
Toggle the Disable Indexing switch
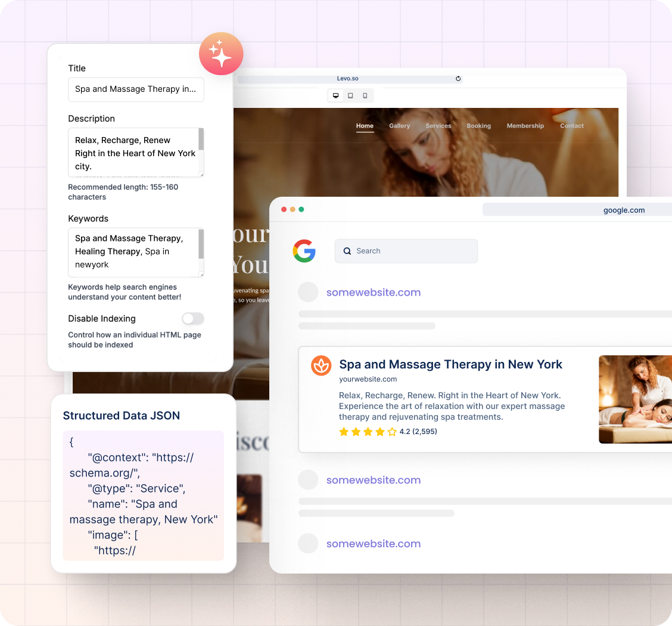click(193, 318)
